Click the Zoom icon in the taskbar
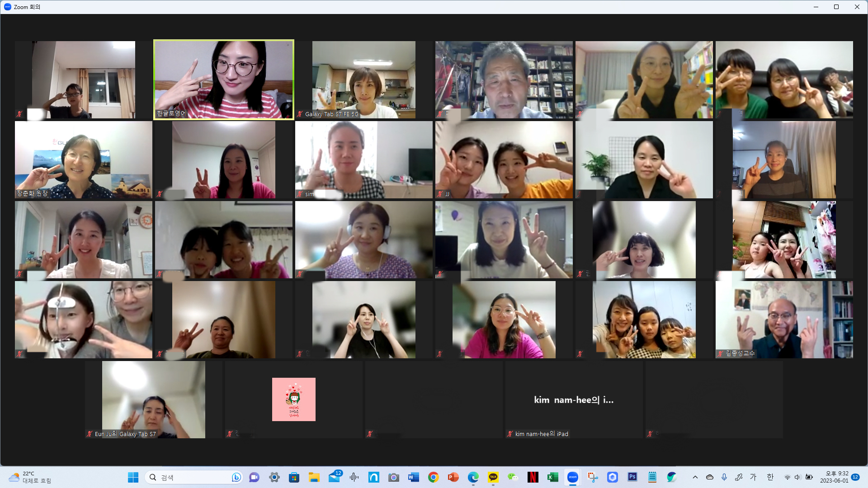The width and height of the screenshot is (868, 488). (572, 477)
